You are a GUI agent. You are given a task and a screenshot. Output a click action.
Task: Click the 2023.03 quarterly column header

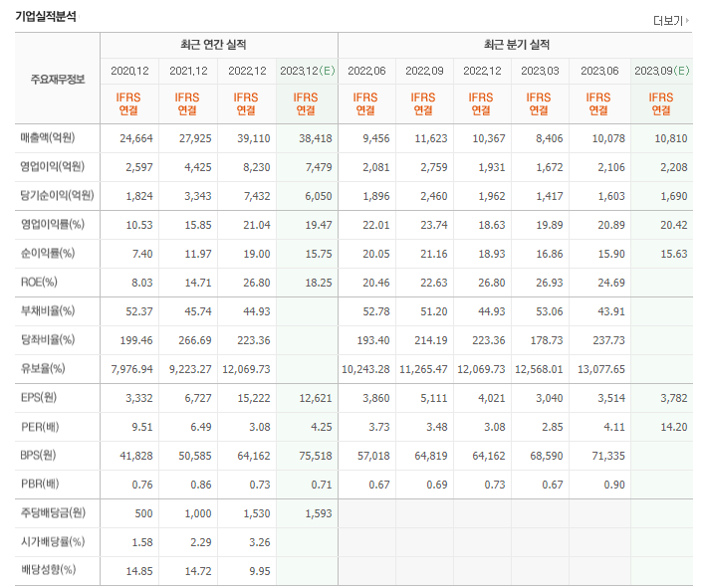click(x=540, y=71)
